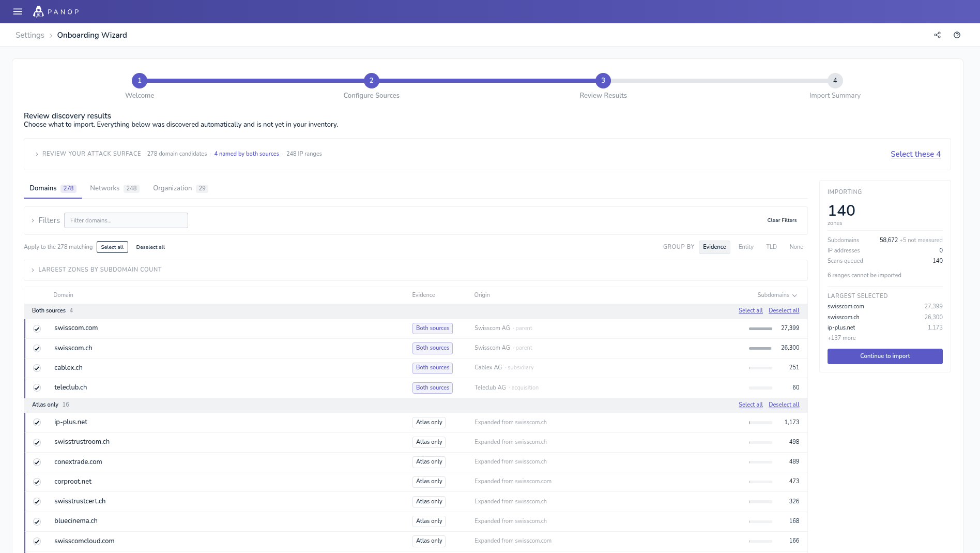980x553 pixels.
Task: Uncheck the swisscom.ch checkbox
Action: point(37,348)
